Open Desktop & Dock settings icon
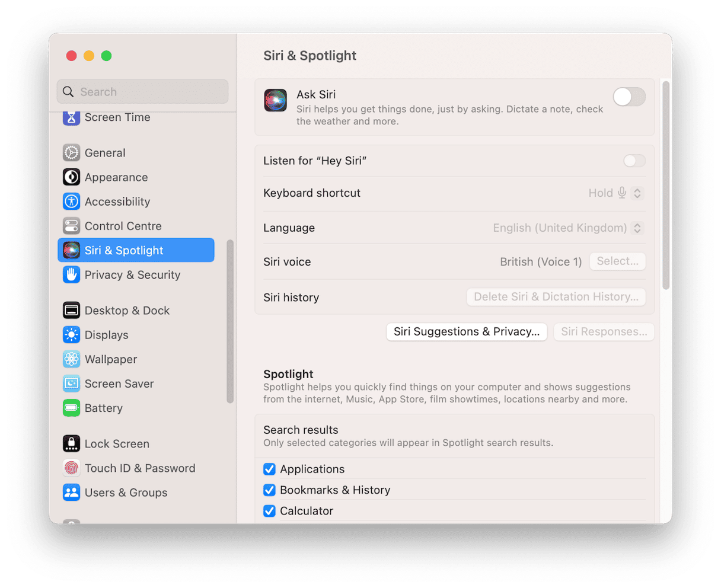The image size is (721, 588). point(71,310)
